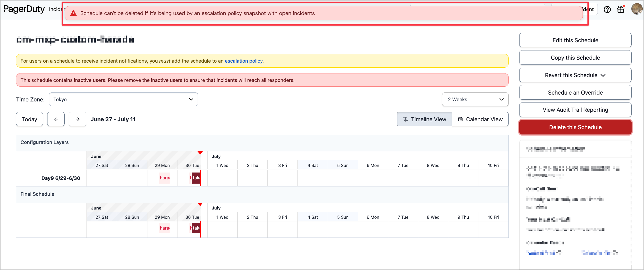The image size is (644, 270).
Task: Click Edit this Schedule
Action: [x=575, y=40]
